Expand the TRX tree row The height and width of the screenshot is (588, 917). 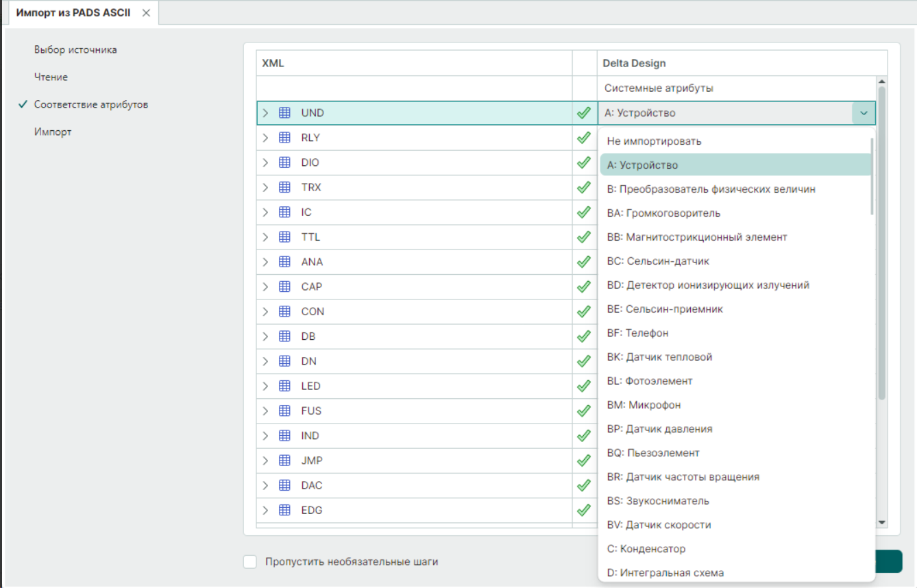pos(266,188)
